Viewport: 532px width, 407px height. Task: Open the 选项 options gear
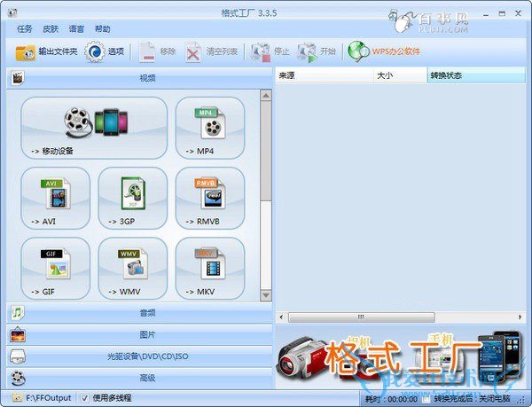click(104, 52)
